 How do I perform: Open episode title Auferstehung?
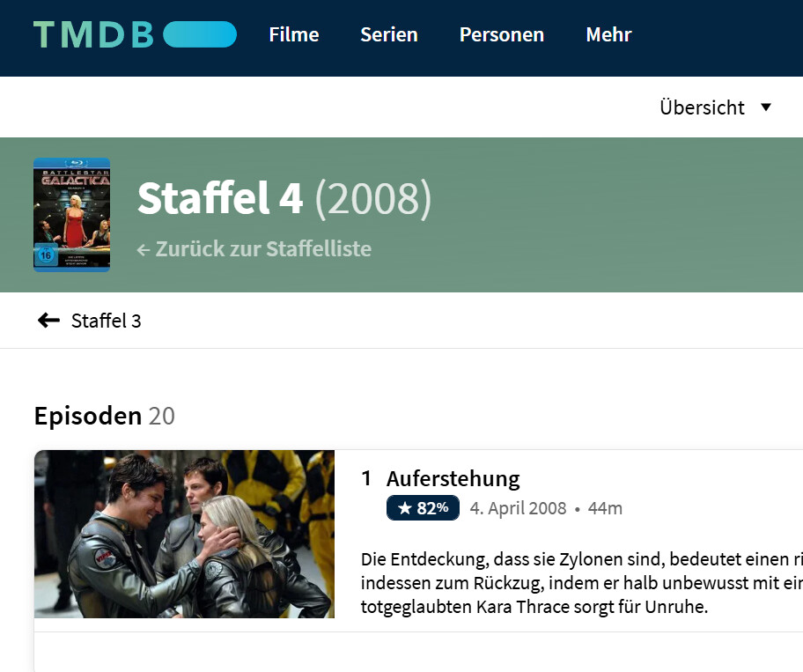tap(453, 478)
